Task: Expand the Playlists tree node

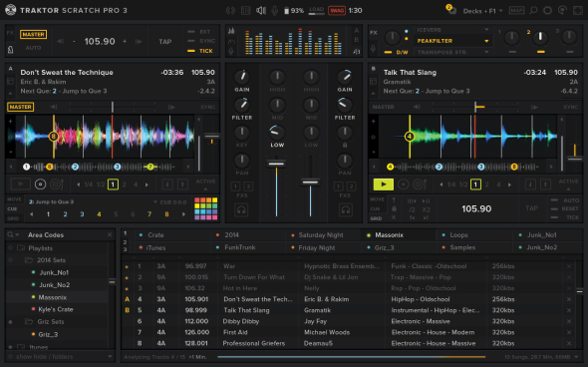Action: point(11,248)
